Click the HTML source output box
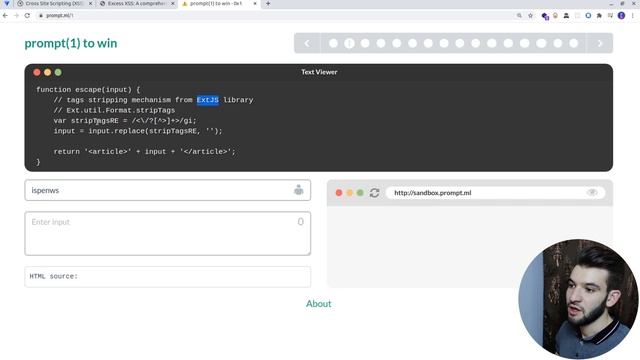Viewport: 640px width, 360px height. pos(167,277)
